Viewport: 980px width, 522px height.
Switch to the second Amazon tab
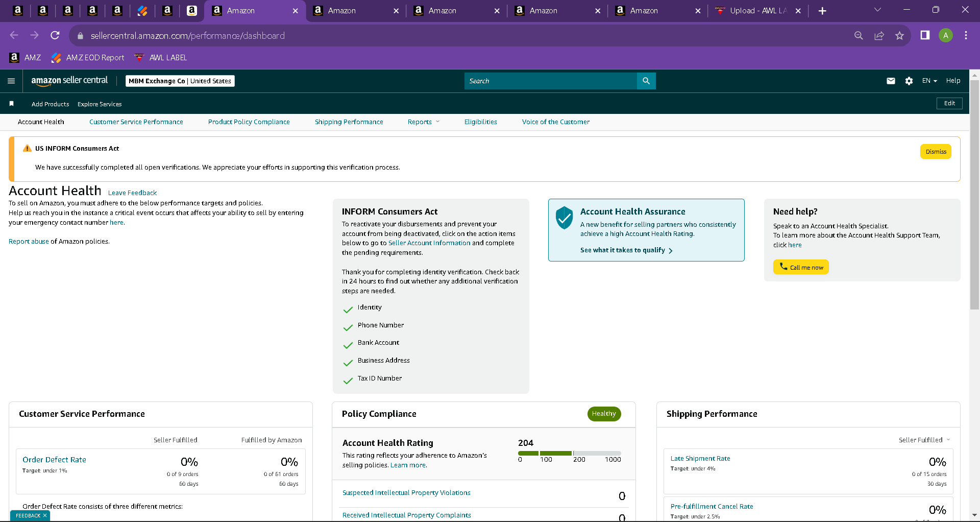[355, 11]
